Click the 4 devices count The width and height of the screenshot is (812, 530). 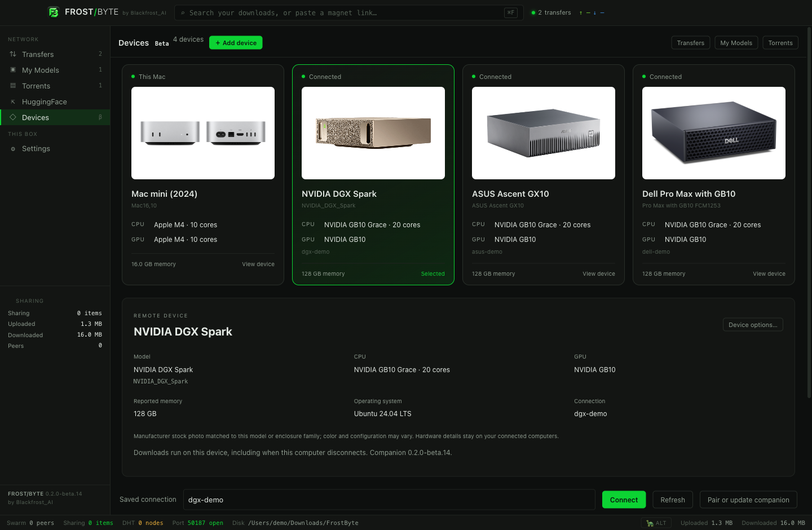[x=188, y=39]
